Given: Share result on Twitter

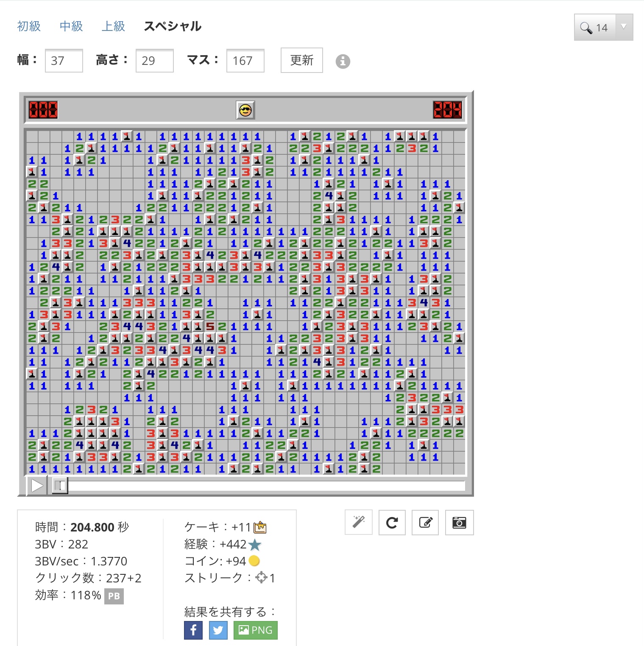Looking at the screenshot, I should 218,630.
